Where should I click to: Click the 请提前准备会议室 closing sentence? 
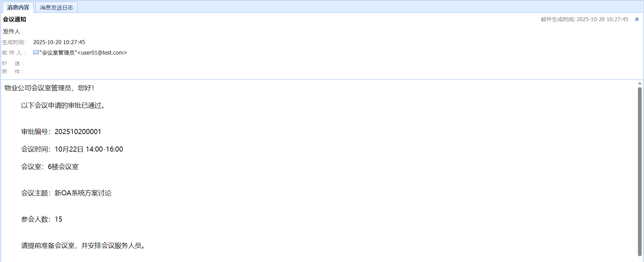point(83,245)
